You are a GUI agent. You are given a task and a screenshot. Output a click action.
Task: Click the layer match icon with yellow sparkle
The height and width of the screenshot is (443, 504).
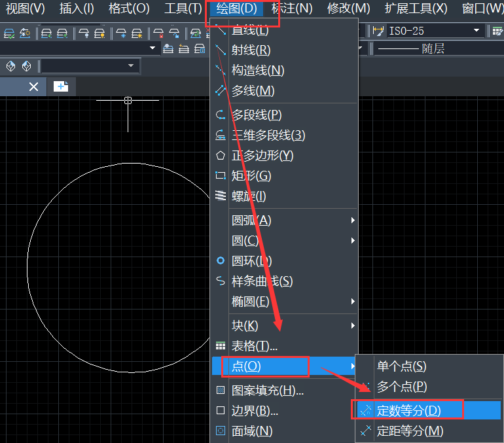point(25,33)
